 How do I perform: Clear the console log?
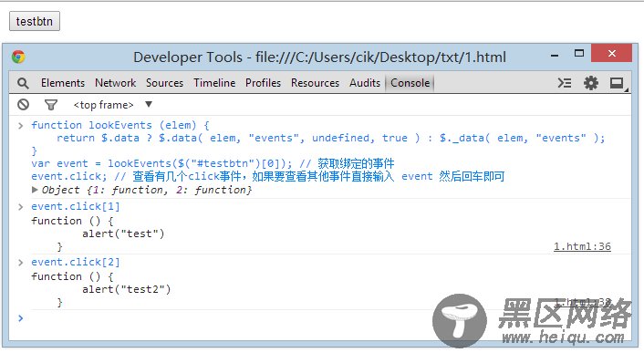(x=24, y=105)
